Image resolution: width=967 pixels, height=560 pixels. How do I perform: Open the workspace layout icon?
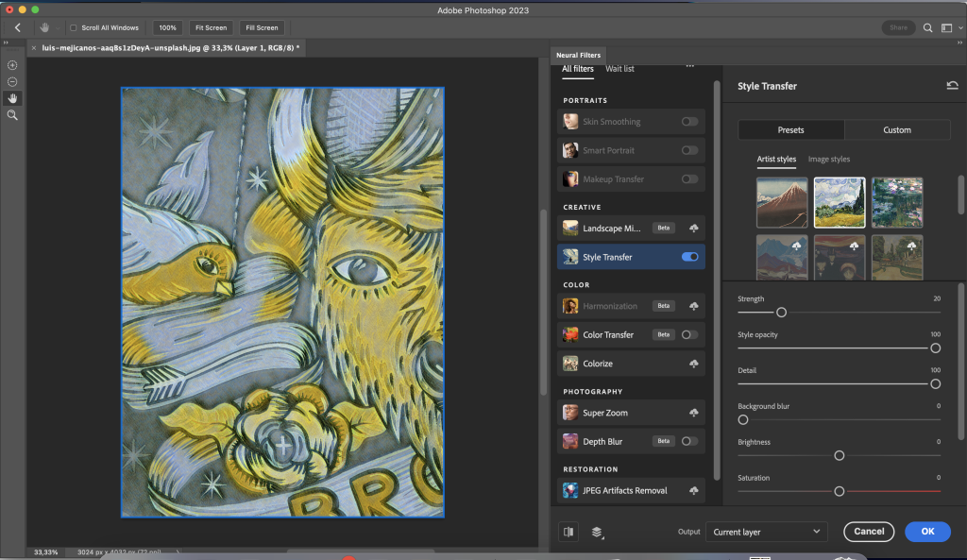coord(946,27)
